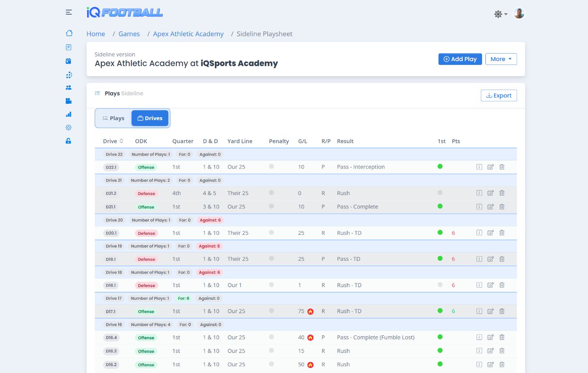Click the Drive 16 header badge

tap(114, 324)
